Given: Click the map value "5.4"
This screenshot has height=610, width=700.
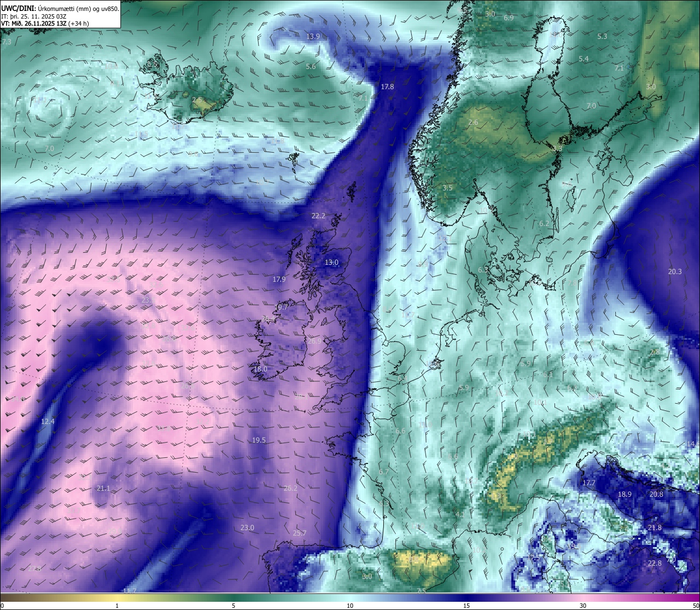Looking at the screenshot, I should 584,59.
